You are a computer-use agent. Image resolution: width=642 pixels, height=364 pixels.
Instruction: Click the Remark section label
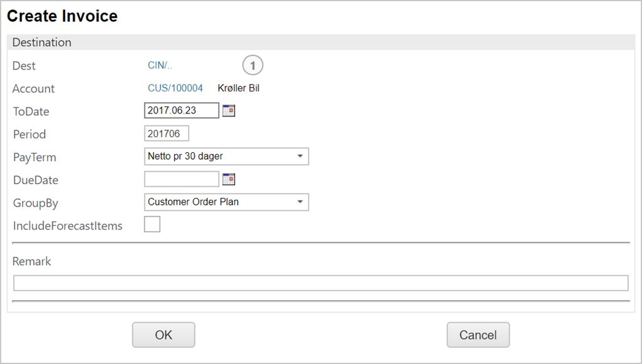pos(32,261)
